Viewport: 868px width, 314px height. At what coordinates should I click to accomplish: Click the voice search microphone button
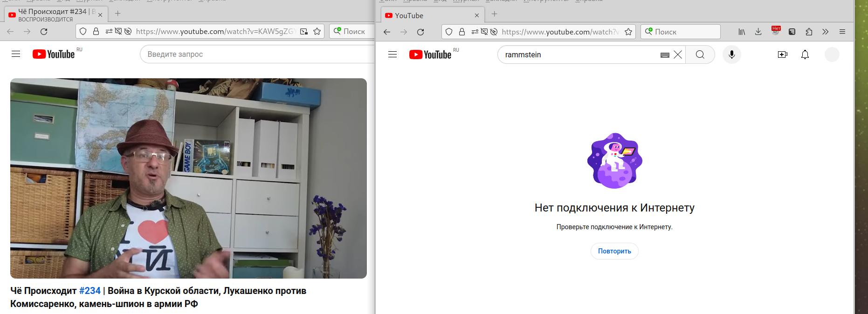731,55
